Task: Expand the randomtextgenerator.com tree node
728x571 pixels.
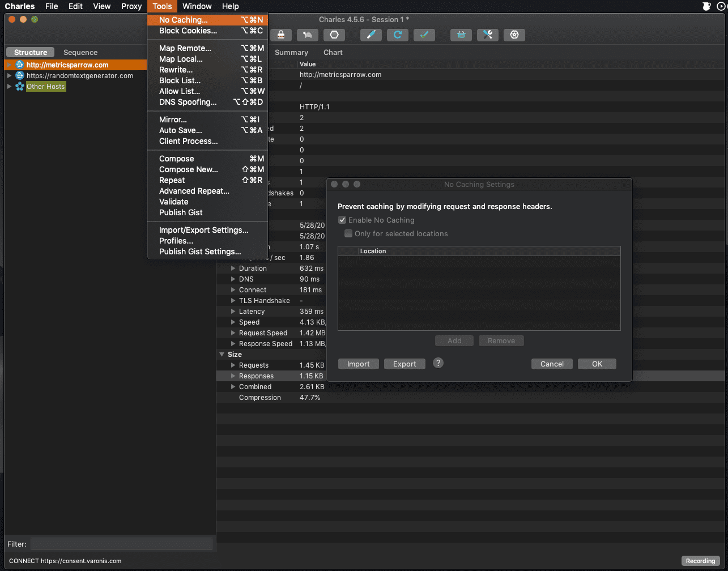Action: (x=9, y=76)
